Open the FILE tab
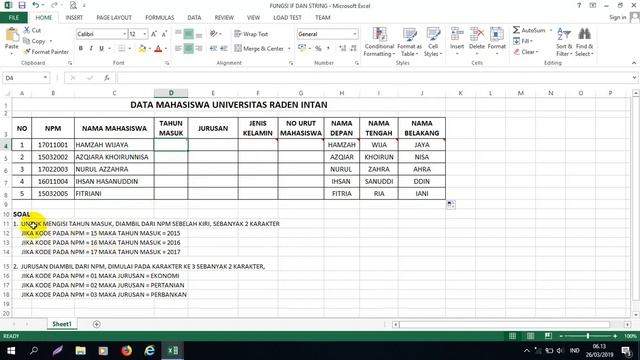The image size is (640, 360). click(x=14, y=18)
